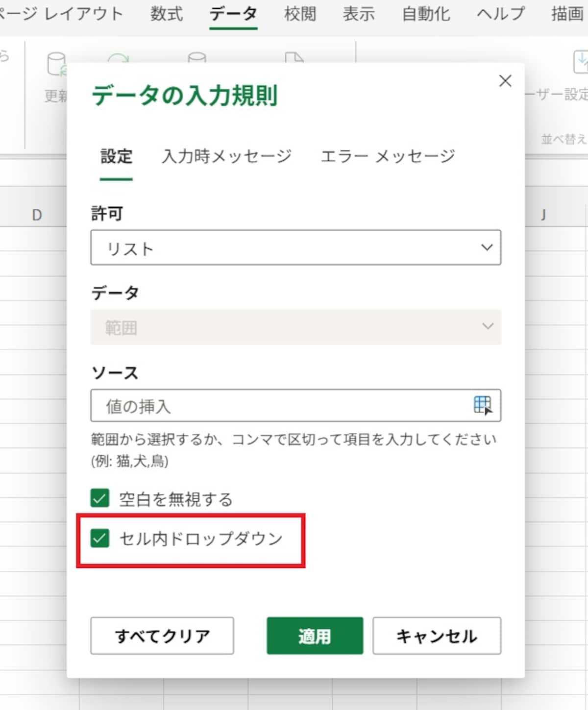Uncheck 空白を無視する
The image size is (588, 710).
(x=99, y=498)
